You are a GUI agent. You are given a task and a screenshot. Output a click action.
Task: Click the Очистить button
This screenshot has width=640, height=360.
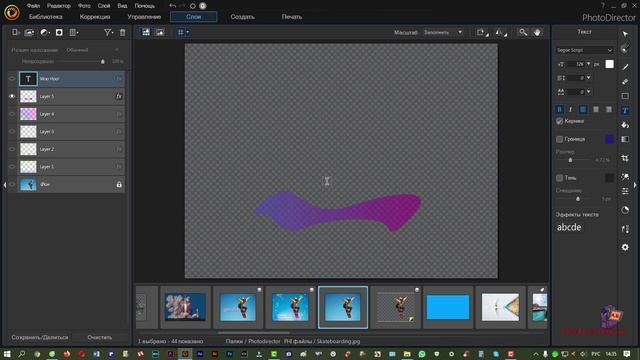click(x=100, y=338)
